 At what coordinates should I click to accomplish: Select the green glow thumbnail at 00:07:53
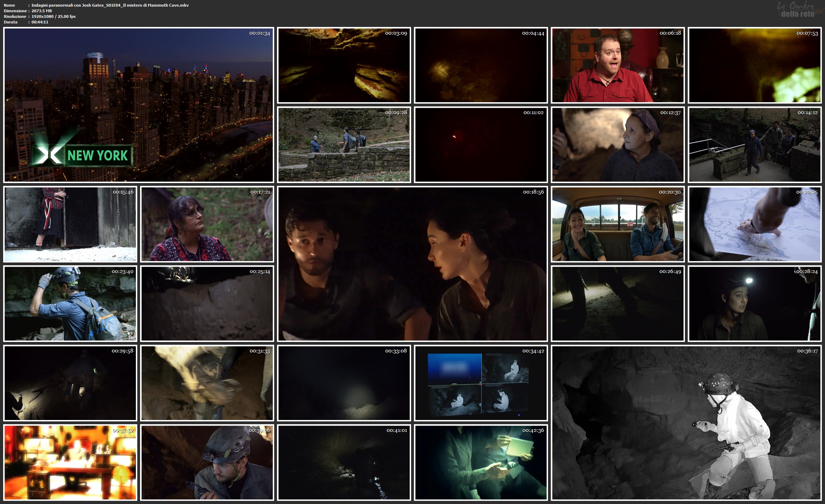coord(755,65)
